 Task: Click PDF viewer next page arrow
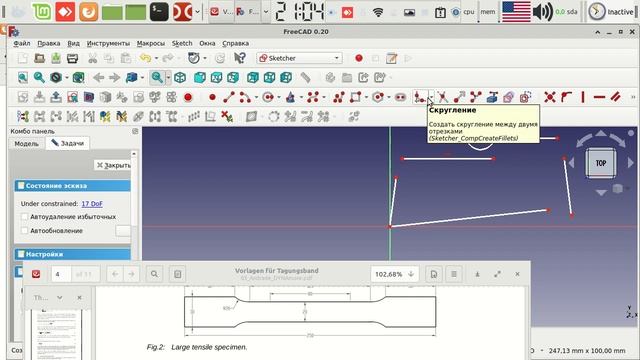point(131,274)
